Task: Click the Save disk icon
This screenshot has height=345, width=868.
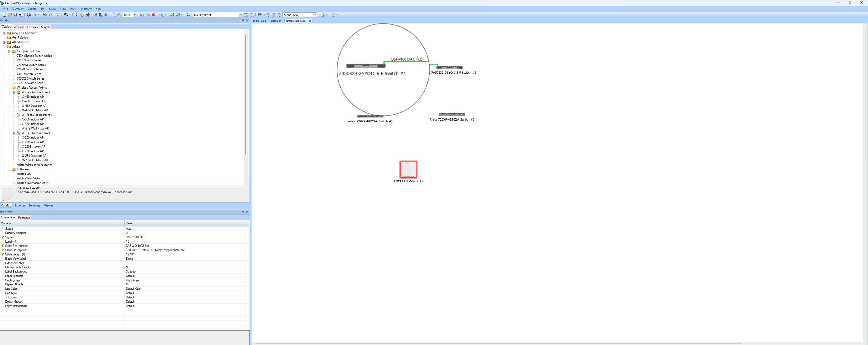Action: click(16, 15)
